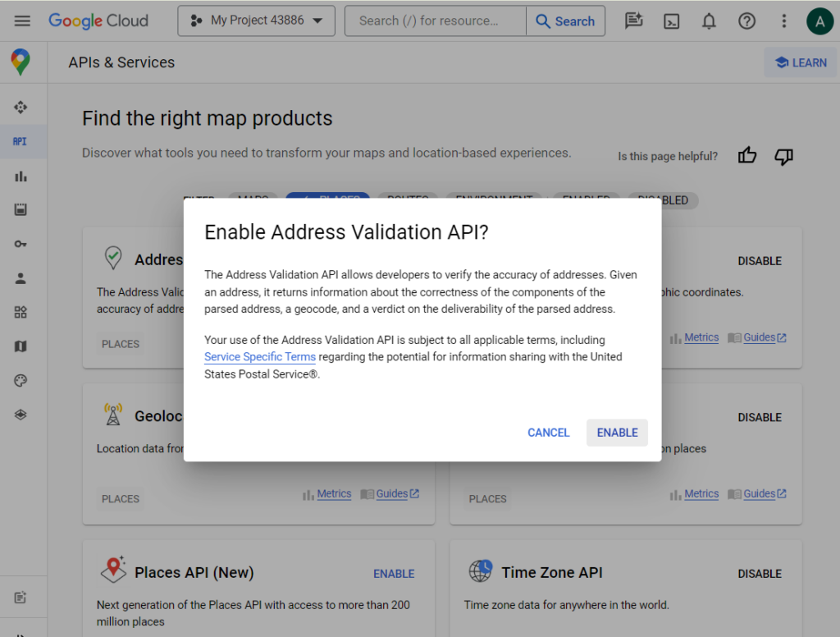Open the Service Specific Terms link

259,356
